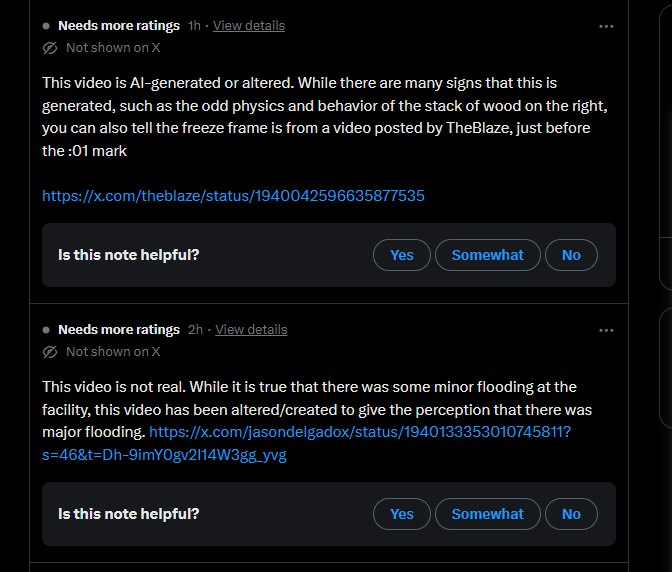Click the "Needs more ratings" label on the 1h note
Viewport: 672px width, 572px height.
pyautogui.click(x=119, y=26)
